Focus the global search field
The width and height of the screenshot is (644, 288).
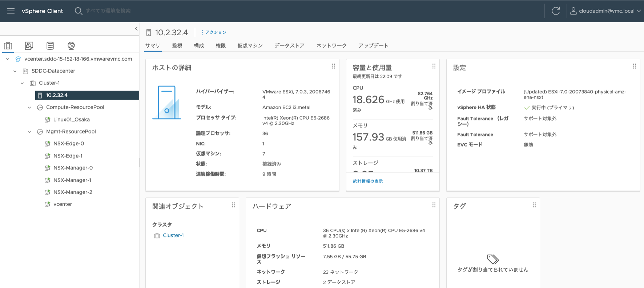(x=108, y=11)
